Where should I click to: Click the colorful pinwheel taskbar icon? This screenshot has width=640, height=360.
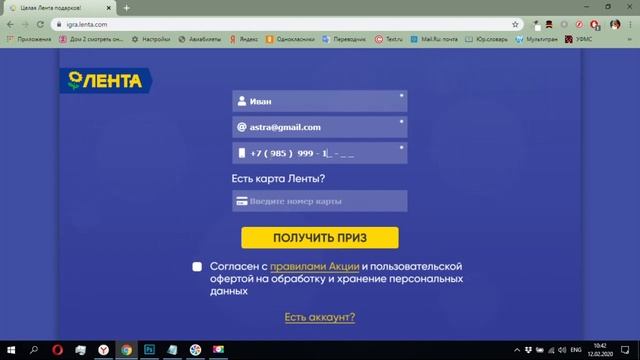pyautogui.click(x=196, y=350)
